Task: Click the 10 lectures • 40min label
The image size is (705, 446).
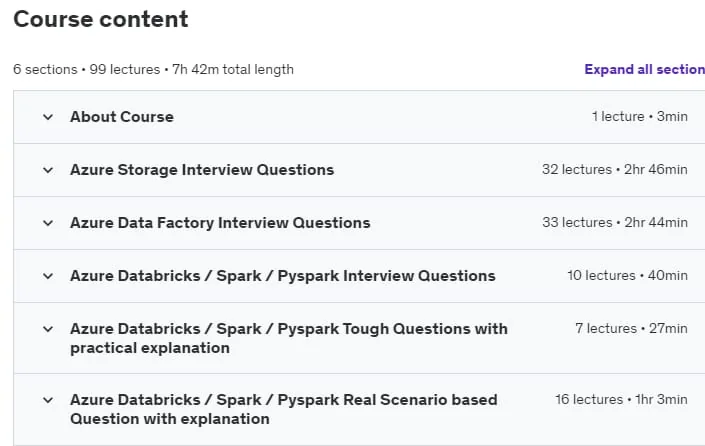Action: (627, 276)
